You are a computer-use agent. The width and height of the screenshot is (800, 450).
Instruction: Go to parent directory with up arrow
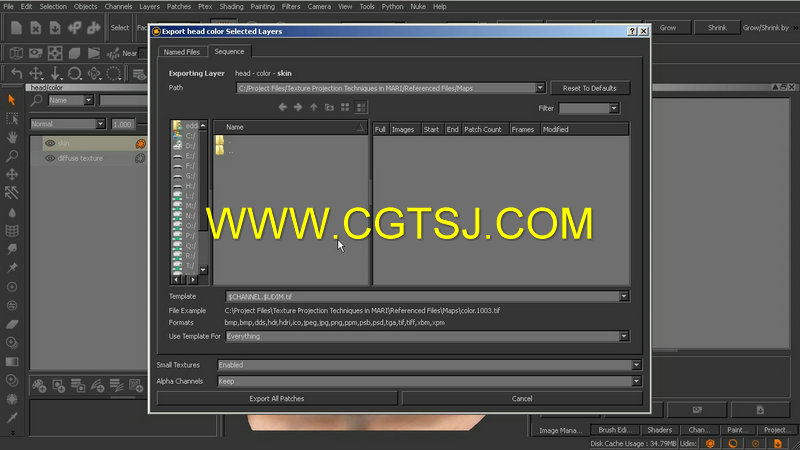(x=314, y=107)
